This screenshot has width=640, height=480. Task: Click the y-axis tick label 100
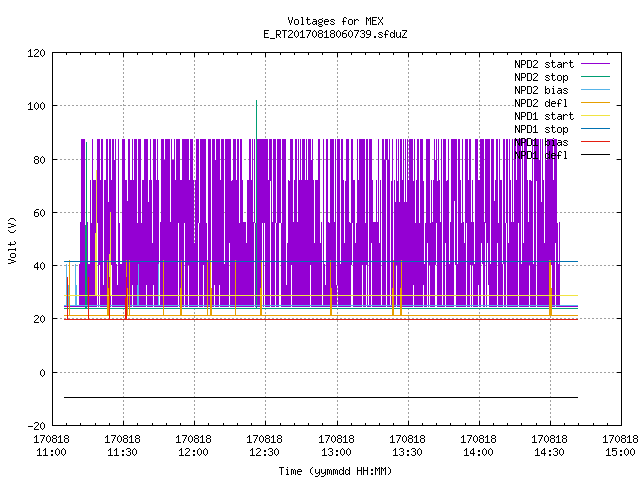(36, 106)
